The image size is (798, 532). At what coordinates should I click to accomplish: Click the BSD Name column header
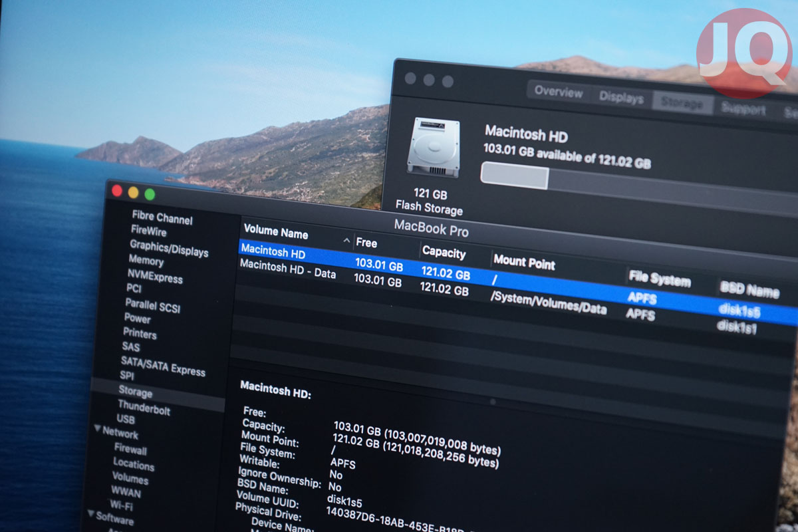pyautogui.click(x=749, y=289)
